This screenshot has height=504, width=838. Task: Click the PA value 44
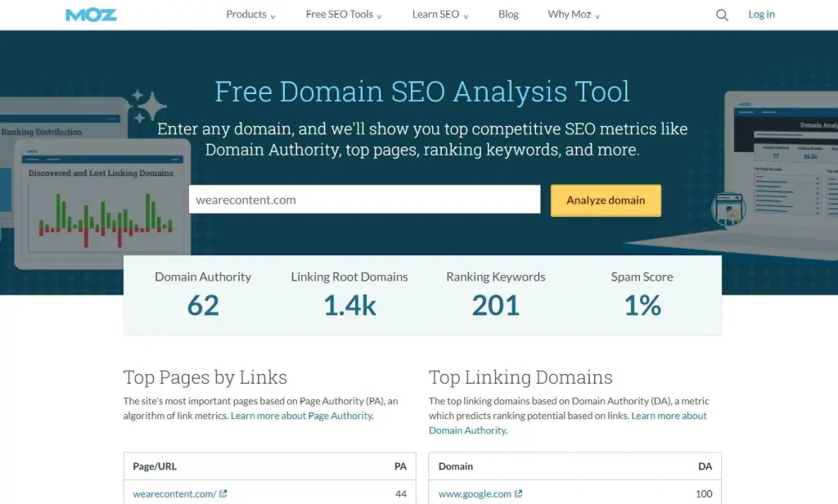pos(401,494)
